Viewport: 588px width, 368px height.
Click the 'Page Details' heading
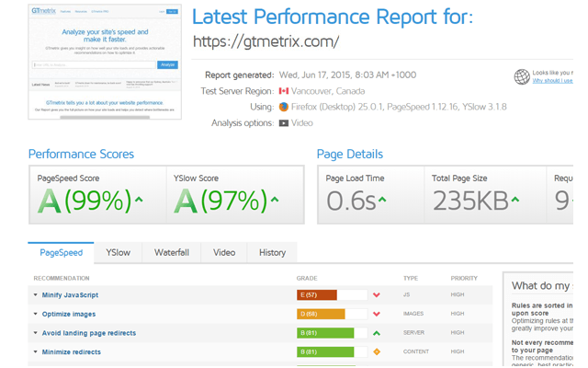350,154
